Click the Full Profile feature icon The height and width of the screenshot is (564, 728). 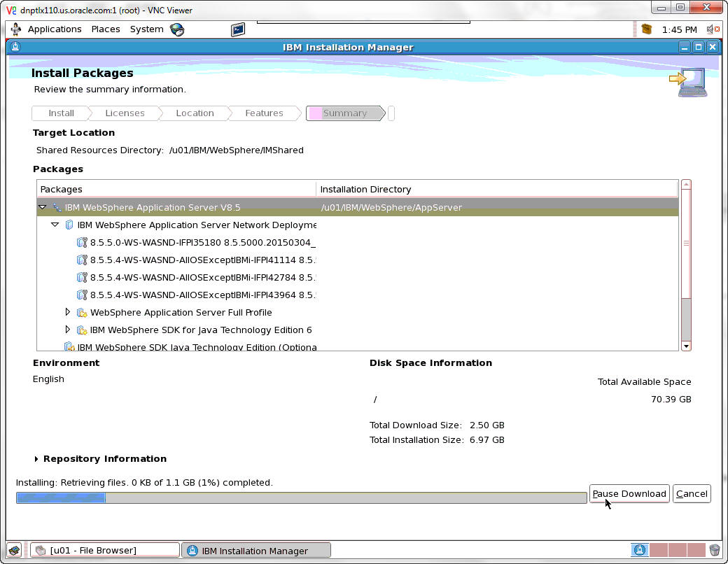(82, 312)
